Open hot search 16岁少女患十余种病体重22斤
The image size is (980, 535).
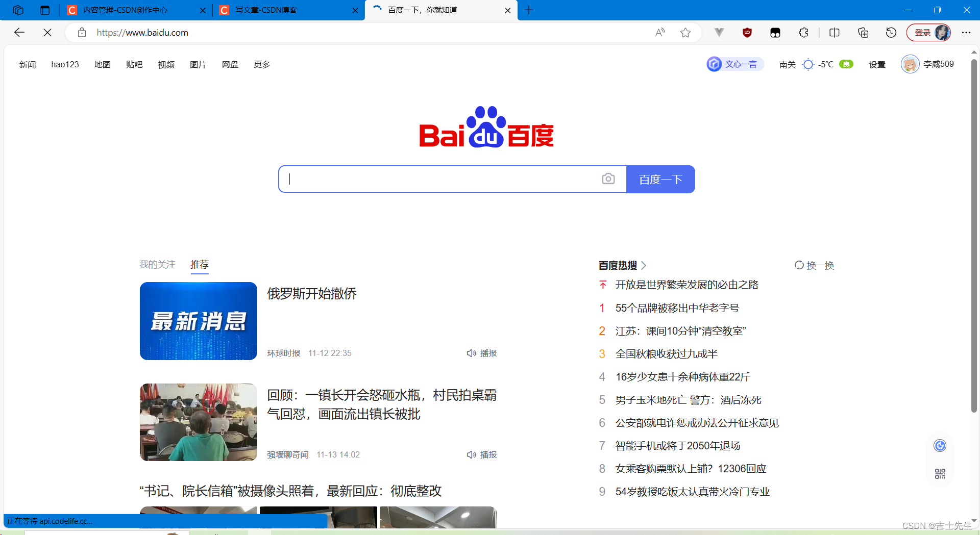pyautogui.click(x=683, y=377)
